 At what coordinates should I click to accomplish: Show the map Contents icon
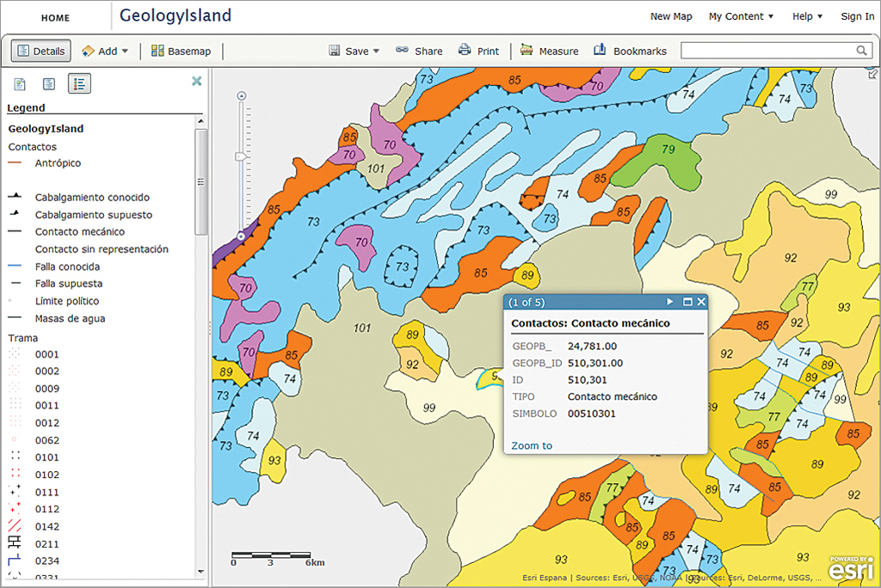tap(49, 84)
